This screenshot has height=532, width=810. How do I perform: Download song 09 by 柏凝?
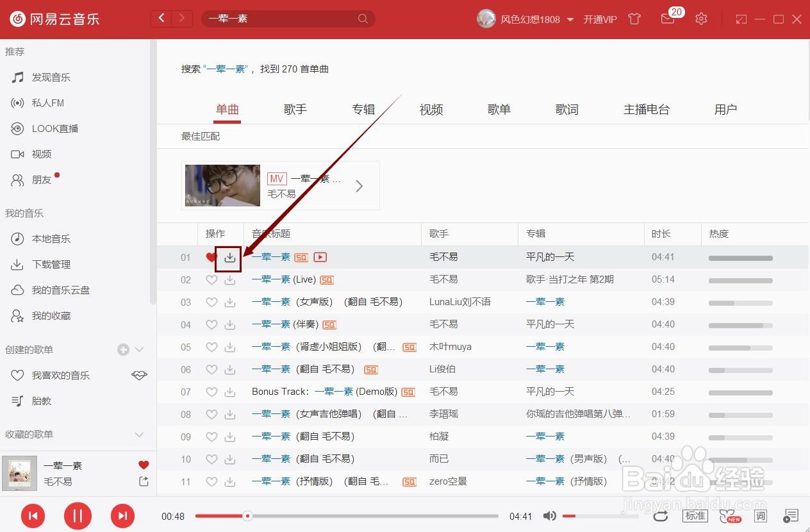229,437
